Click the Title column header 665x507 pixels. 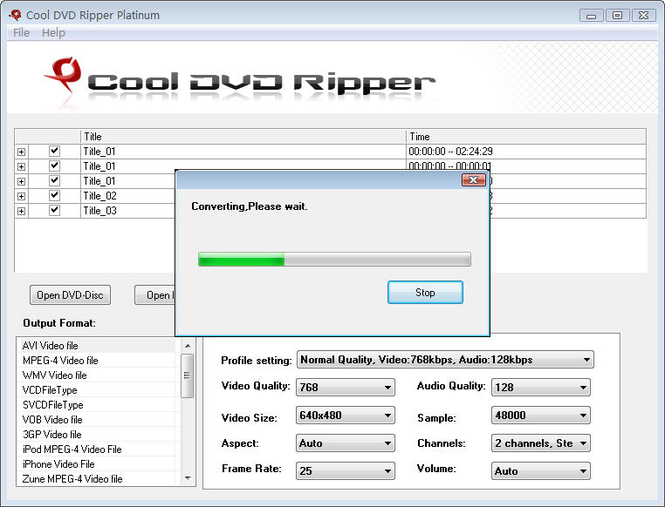[x=243, y=137]
